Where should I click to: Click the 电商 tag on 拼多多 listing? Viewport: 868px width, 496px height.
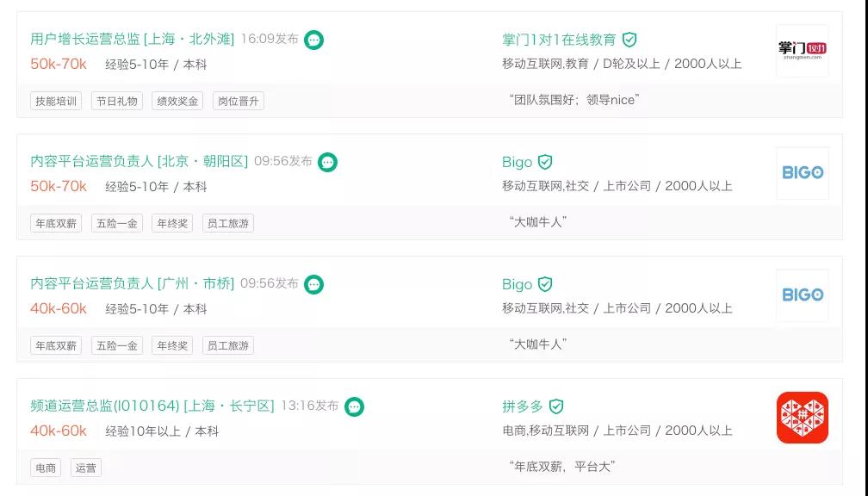(46, 468)
